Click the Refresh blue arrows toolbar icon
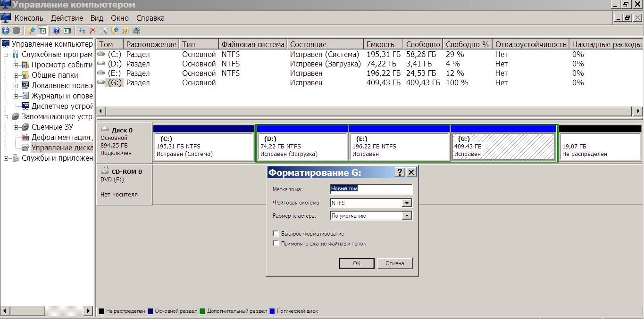644x319 pixels. [82, 31]
